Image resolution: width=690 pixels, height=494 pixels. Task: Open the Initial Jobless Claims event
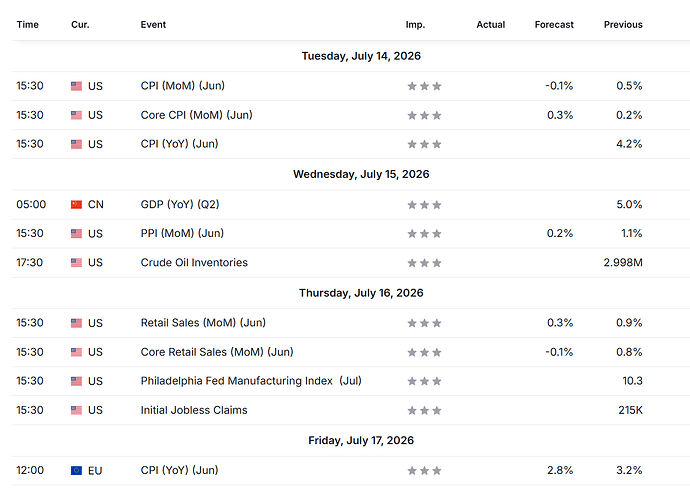click(194, 410)
